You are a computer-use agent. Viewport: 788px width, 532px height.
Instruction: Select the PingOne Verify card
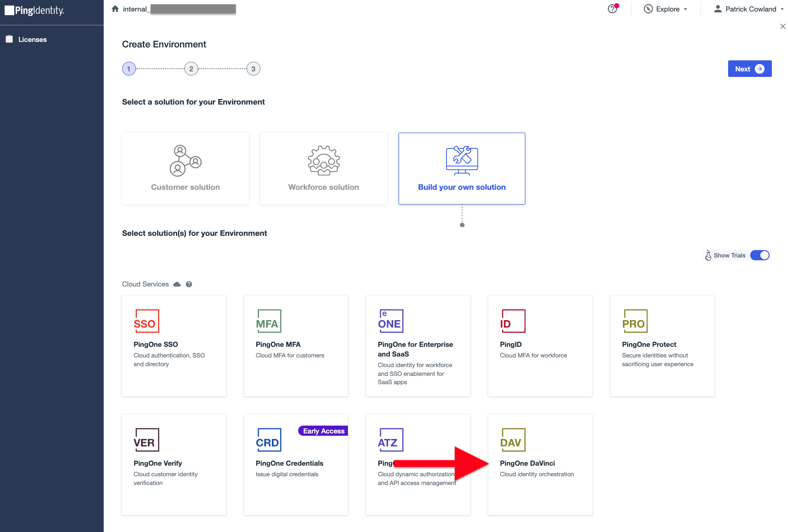(x=174, y=465)
